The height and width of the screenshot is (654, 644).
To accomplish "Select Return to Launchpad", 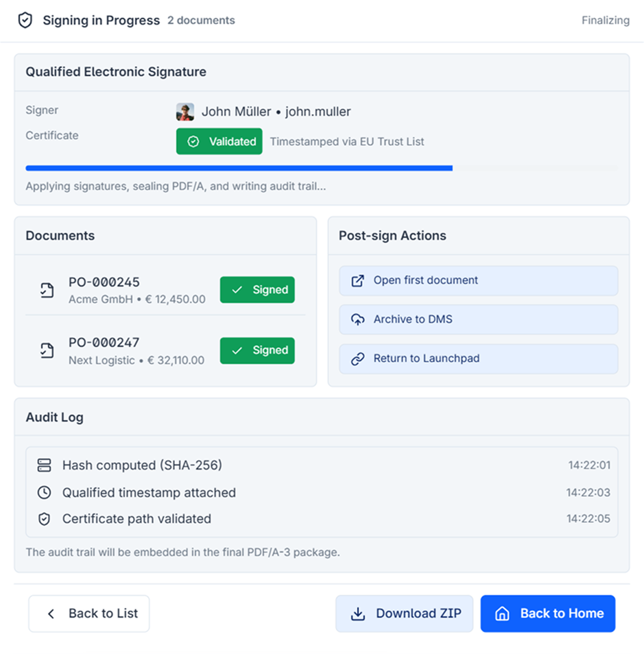I will (478, 359).
